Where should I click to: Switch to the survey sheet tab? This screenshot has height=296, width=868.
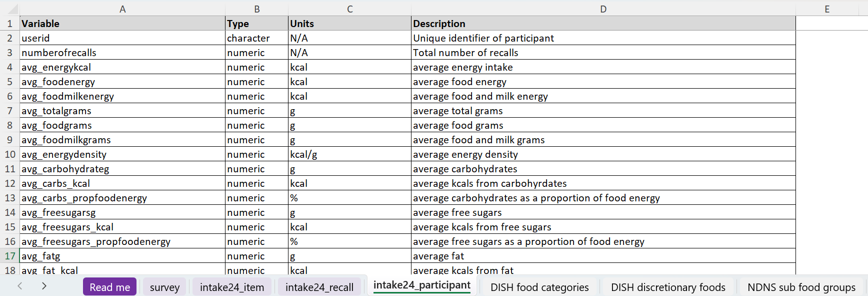(164, 287)
